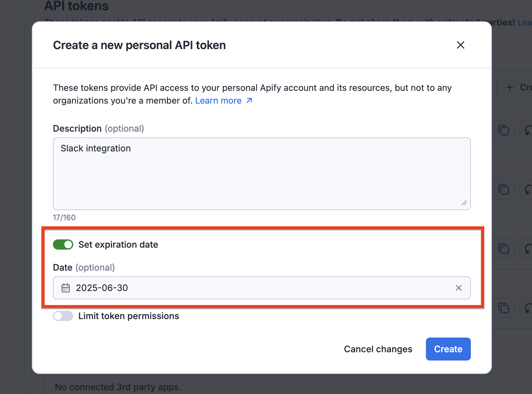Click the description textarea resize handle

(464, 203)
